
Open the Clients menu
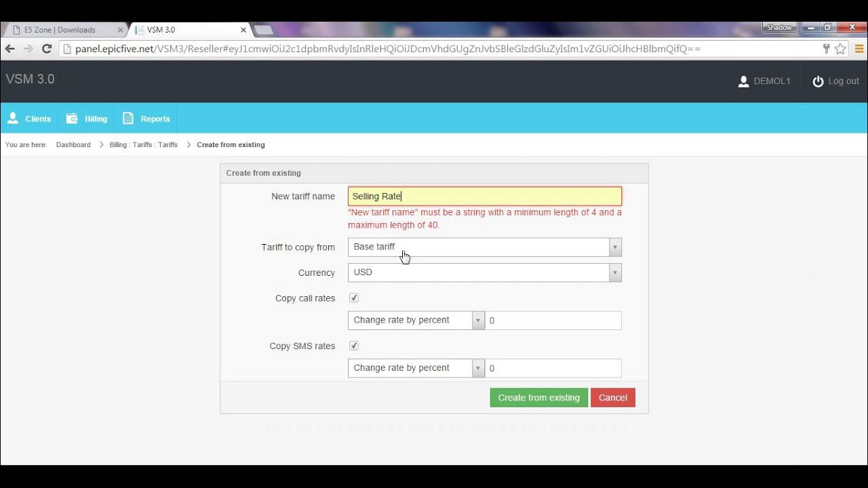[x=29, y=119]
